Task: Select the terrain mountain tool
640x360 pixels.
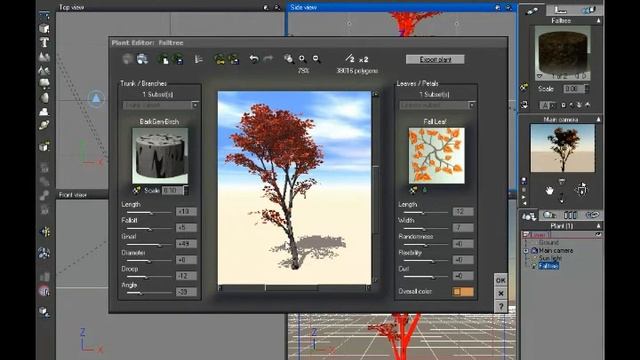Action: coord(44,56)
